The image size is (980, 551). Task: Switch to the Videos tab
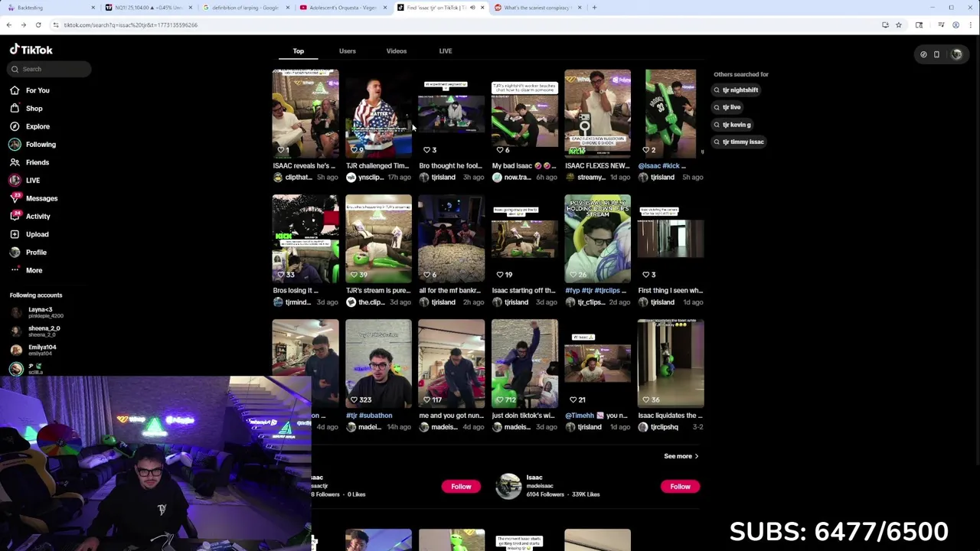pos(397,51)
